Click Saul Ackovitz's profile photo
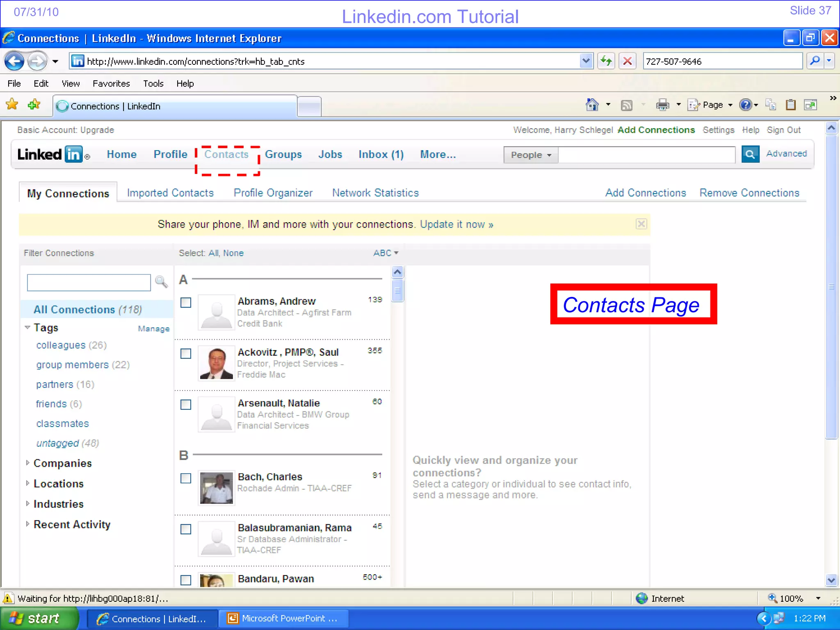The image size is (840, 630). (216, 363)
